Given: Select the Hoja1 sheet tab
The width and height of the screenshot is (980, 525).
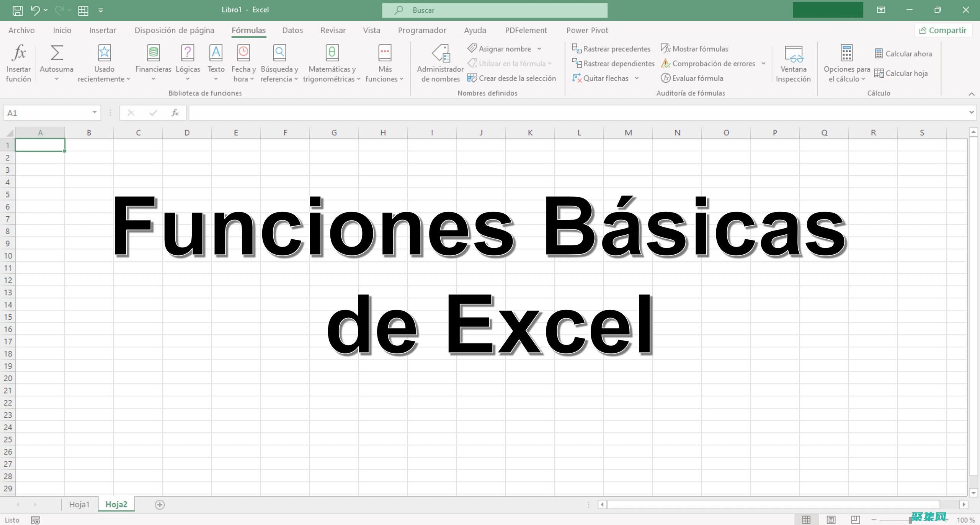Looking at the screenshot, I should (80, 504).
